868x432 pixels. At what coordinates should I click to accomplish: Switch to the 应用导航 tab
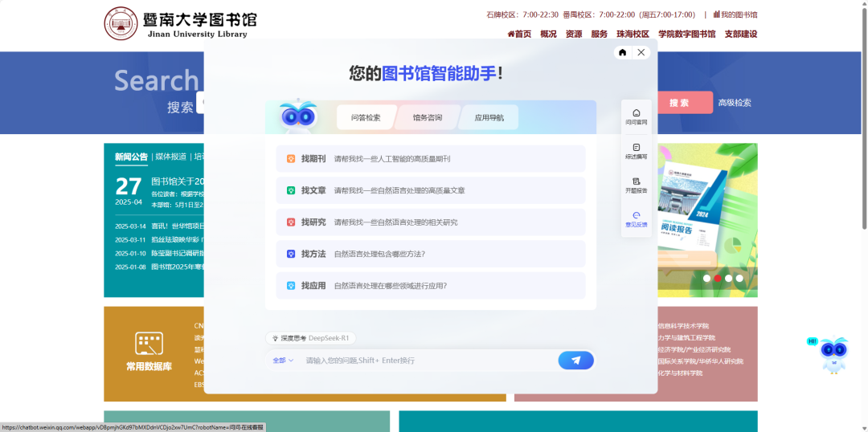(489, 117)
